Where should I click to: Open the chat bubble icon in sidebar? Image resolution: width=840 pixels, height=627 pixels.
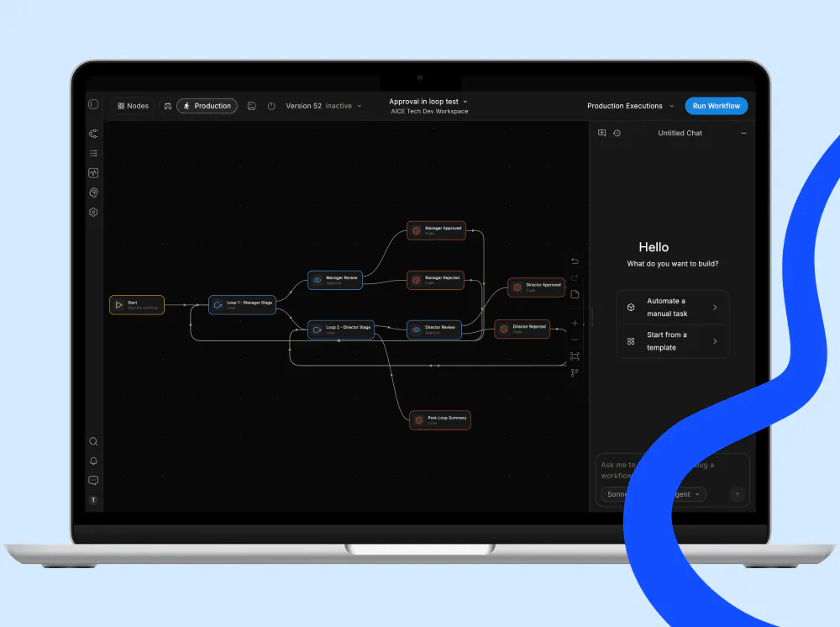(93, 481)
